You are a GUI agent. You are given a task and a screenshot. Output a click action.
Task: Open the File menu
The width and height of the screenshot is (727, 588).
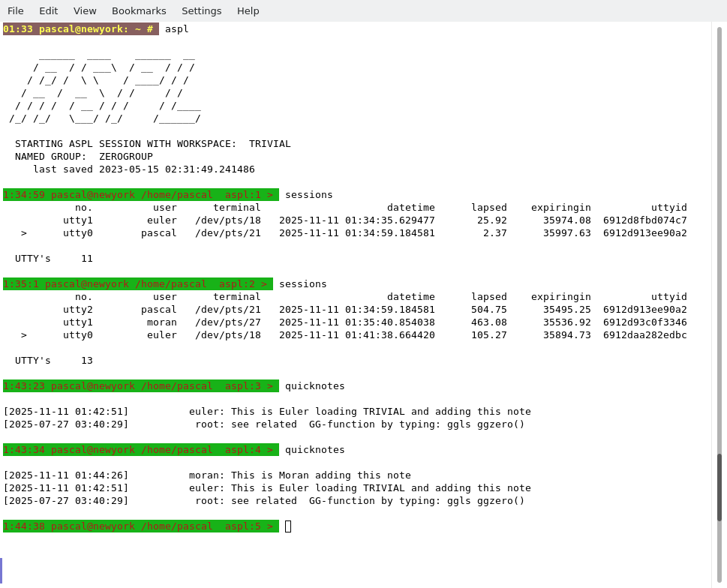coord(16,10)
